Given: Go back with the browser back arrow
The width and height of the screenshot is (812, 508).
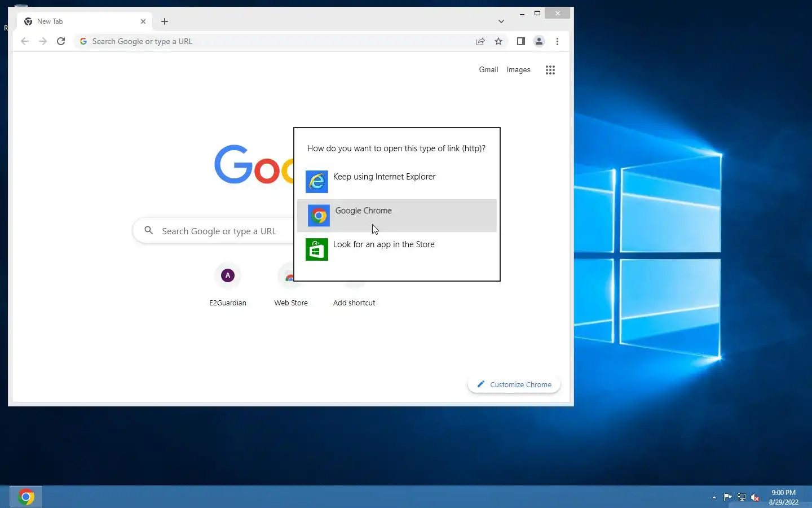Looking at the screenshot, I should pyautogui.click(x=25, y=41).
